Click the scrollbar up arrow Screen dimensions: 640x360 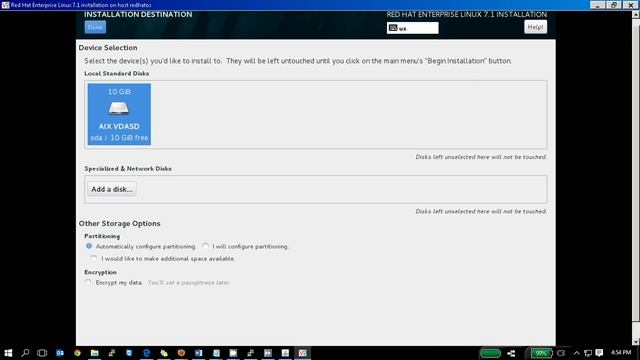[636, 14]
